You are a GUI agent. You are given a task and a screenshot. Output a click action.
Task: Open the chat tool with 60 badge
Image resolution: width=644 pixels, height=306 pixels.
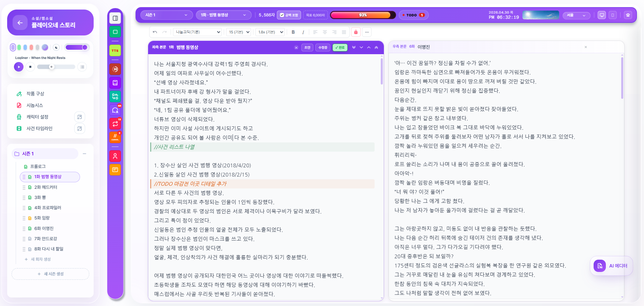pyautogui.click(x=115, y=110)
